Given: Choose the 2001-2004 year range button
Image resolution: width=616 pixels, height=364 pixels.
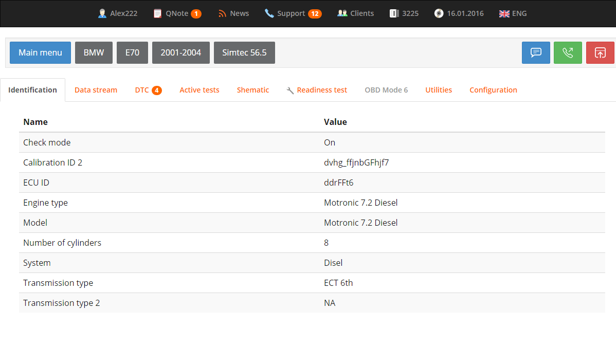Looking at the screenshot, I should (180, 52).
